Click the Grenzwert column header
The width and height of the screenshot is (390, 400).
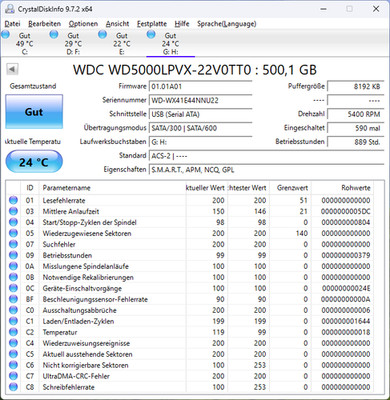(x=290, y=188)
